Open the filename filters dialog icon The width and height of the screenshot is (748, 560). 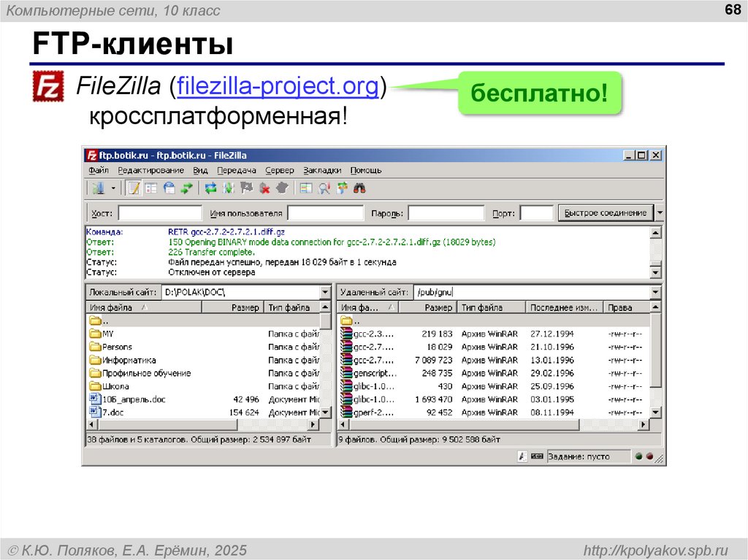pos(306,188)
